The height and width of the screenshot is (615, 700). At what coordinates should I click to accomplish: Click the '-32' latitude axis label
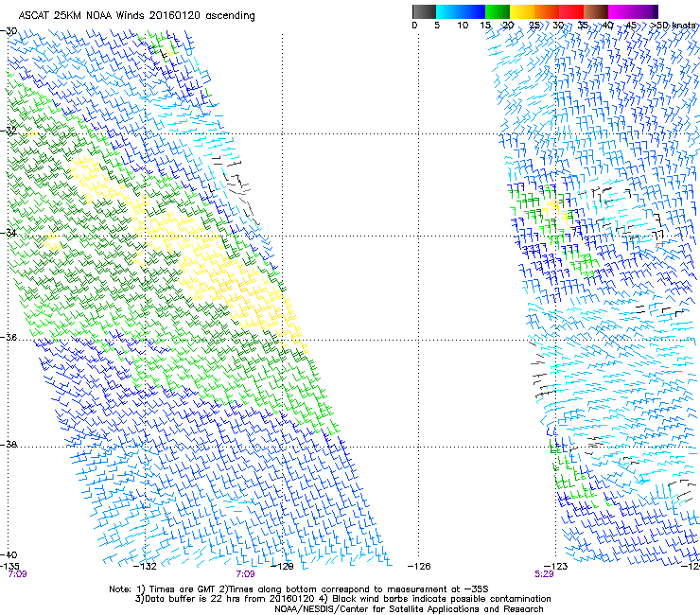[x=9, y=131]
